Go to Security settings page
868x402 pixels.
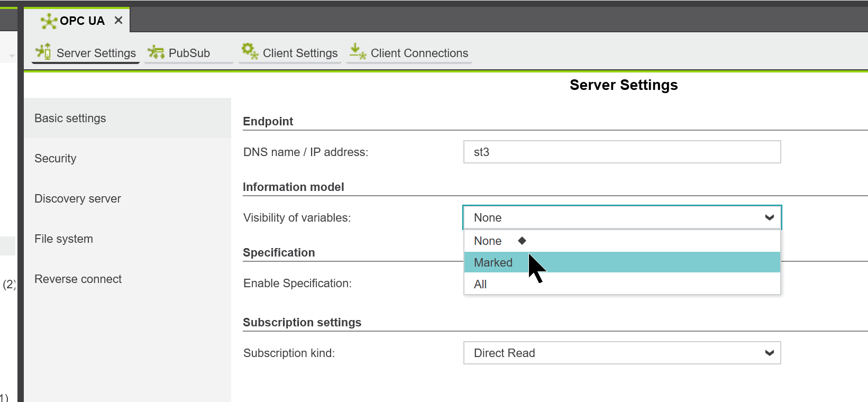point(56,158)
